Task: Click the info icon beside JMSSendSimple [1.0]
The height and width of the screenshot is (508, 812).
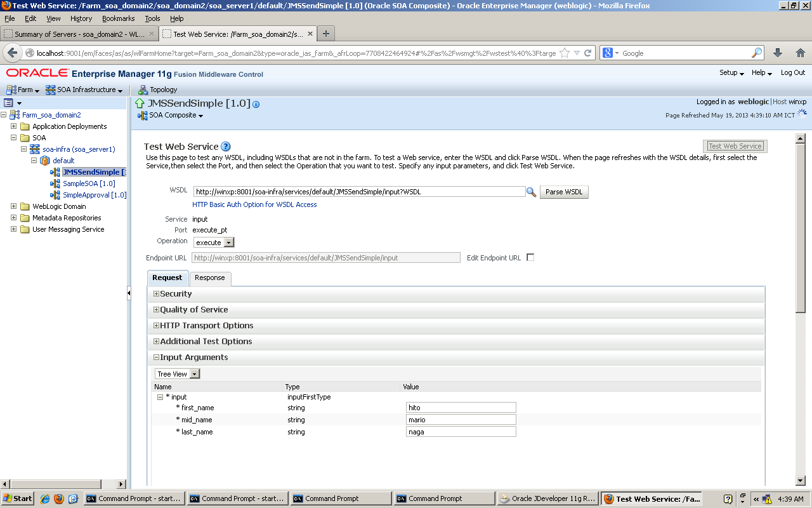Action: coord(256,103)
